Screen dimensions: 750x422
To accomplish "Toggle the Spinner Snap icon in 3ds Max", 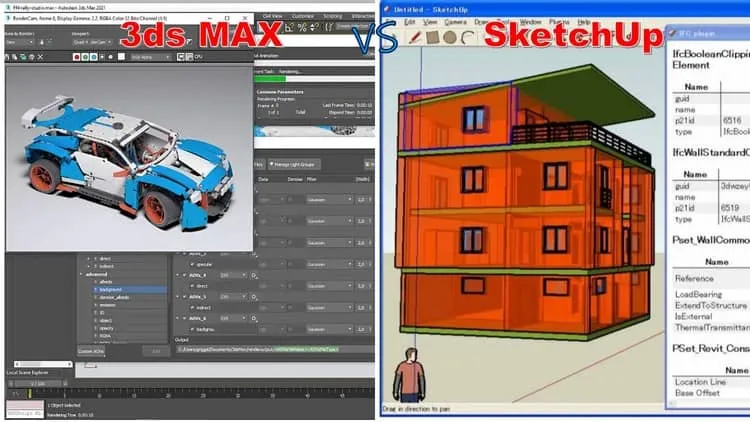I will [315, 27].
